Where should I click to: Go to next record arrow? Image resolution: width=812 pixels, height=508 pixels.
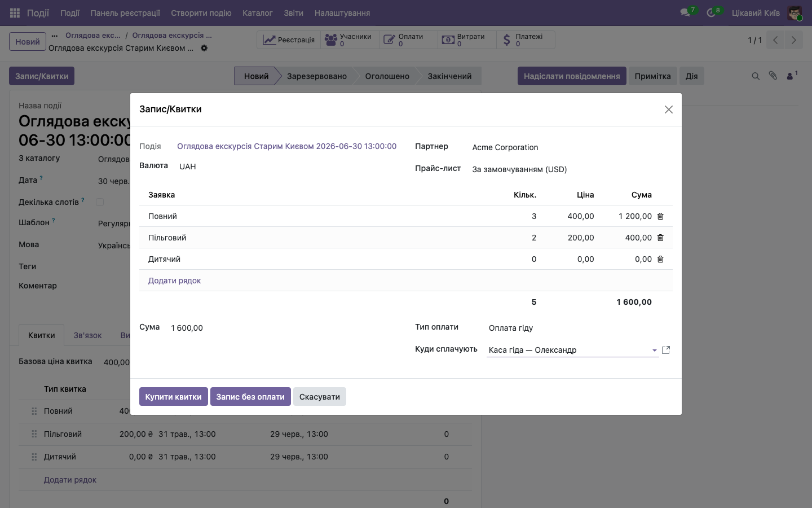pyautogui.click(x=793, y=40)
